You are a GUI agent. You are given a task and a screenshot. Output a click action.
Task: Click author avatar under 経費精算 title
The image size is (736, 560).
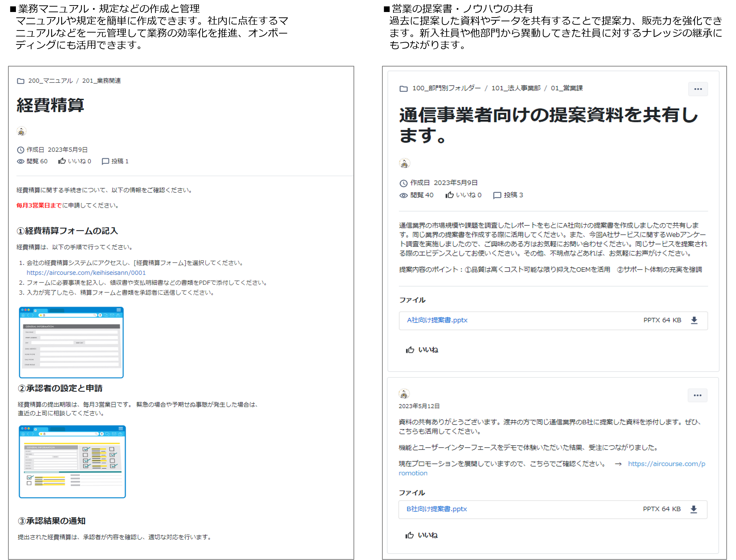(x=21, y=131)
